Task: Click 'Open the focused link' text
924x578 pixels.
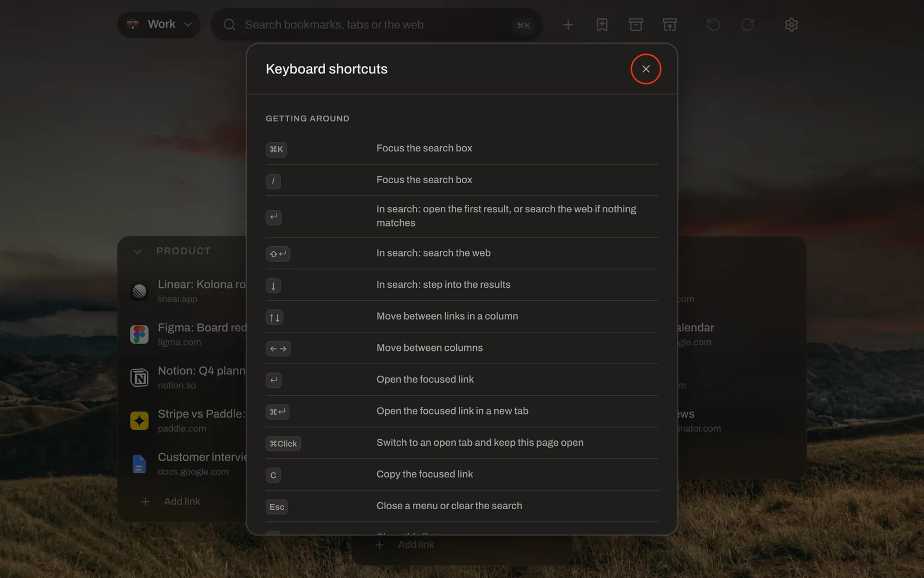Action: coord(425,379)
